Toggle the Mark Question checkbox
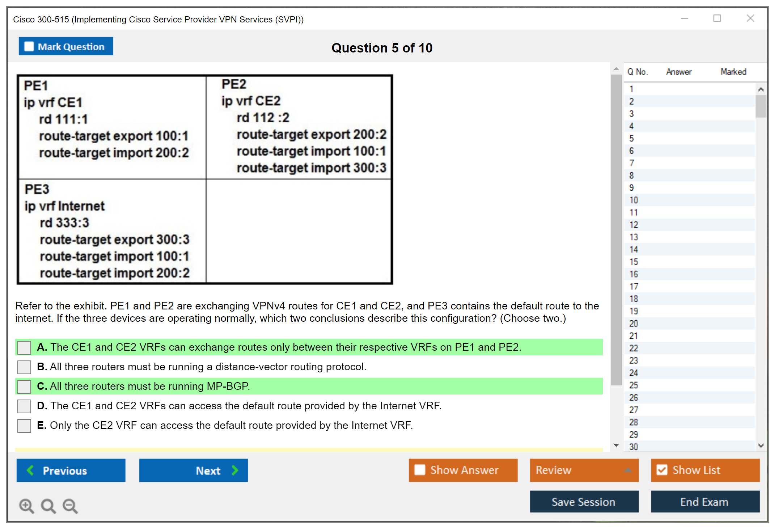This screenshot has width=778, height=532. coord(29,46)
